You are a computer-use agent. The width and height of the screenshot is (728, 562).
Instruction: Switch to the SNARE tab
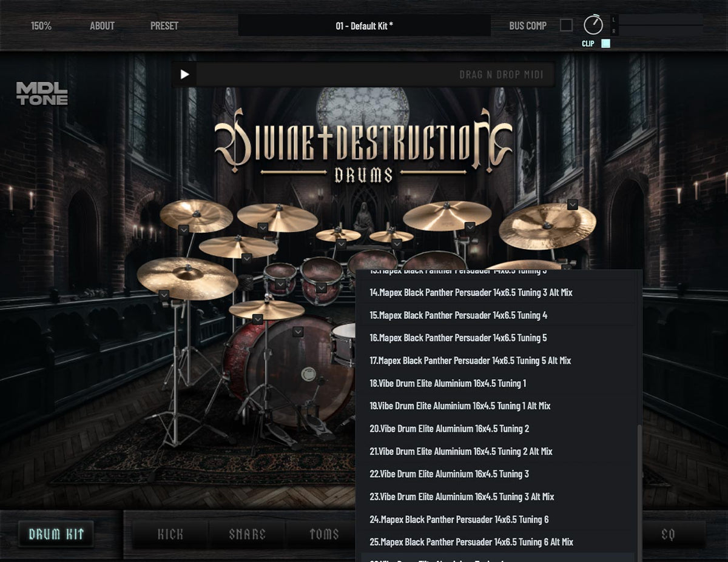tap(247, 534)
